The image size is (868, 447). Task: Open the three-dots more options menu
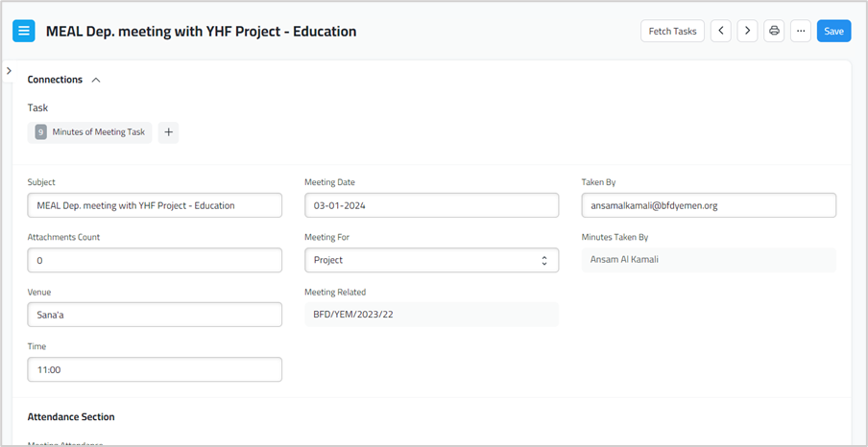click(800, 31)
